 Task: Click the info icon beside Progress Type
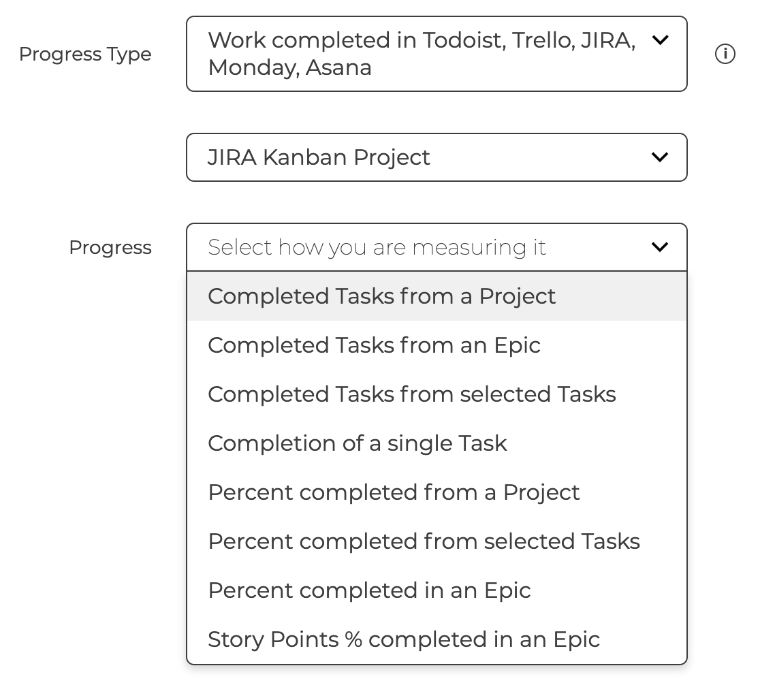tap(725, 54)
